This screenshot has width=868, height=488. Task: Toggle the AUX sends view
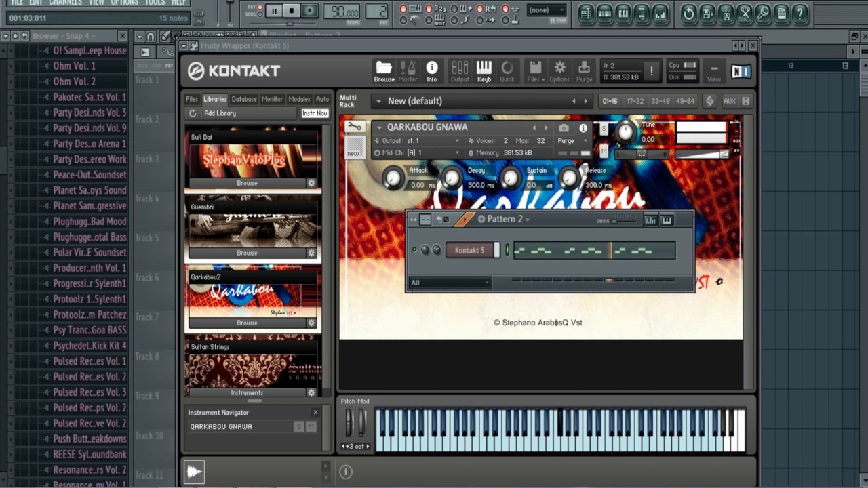tap(730, 101)
